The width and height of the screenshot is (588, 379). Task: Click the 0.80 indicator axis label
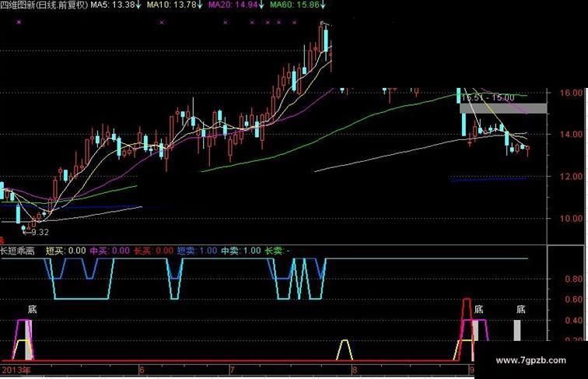(x=574, y=279)
